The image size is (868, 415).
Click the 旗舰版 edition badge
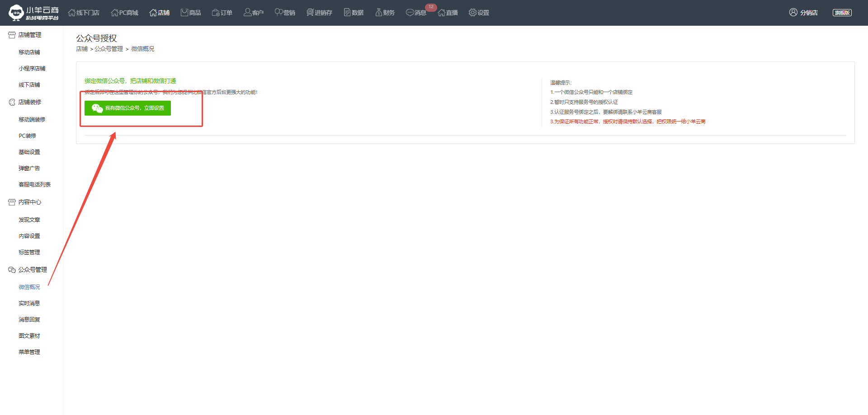point(842,13)
